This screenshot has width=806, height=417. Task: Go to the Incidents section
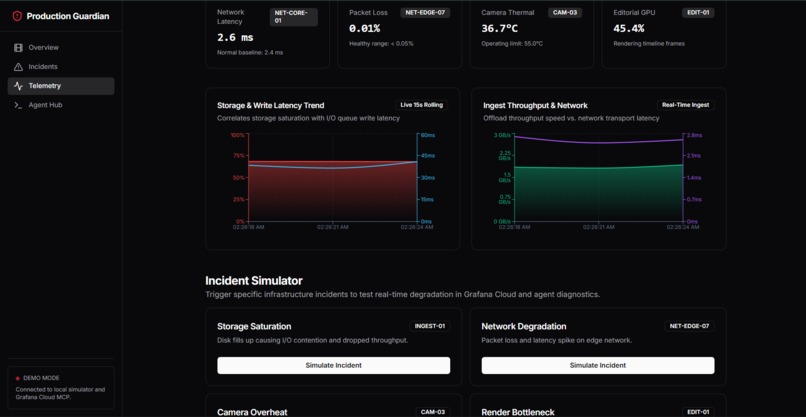pyautogui.click(x=61, y=67)
